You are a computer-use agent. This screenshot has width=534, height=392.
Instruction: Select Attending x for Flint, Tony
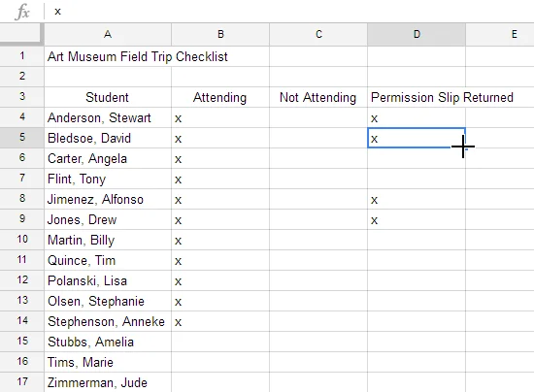(220, 179)
